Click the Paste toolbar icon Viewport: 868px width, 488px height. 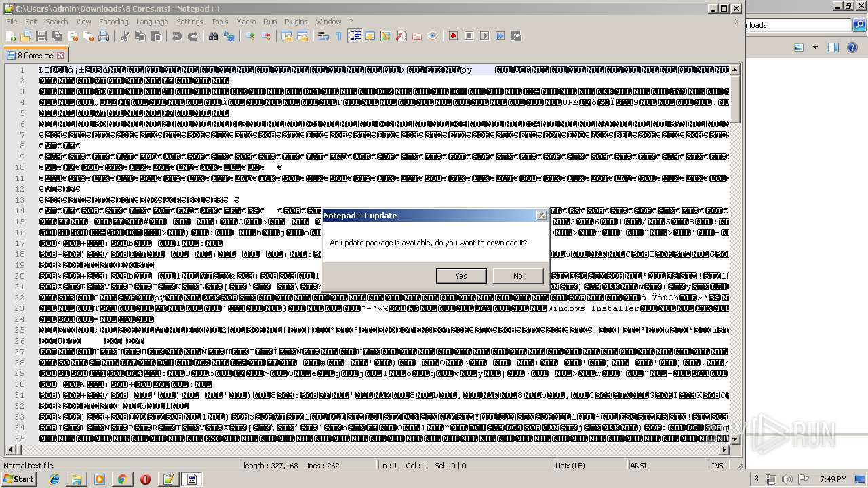coord(156,36)
